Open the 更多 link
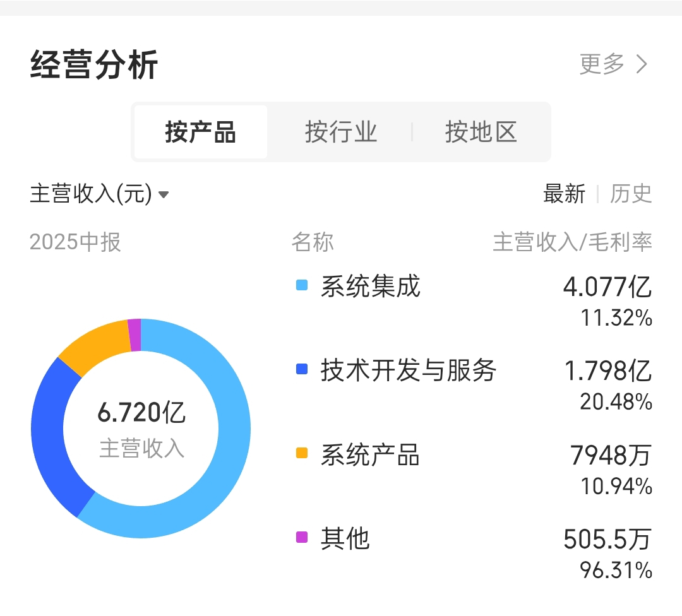Screen dimensions: 682x616 tap(602, 64)
